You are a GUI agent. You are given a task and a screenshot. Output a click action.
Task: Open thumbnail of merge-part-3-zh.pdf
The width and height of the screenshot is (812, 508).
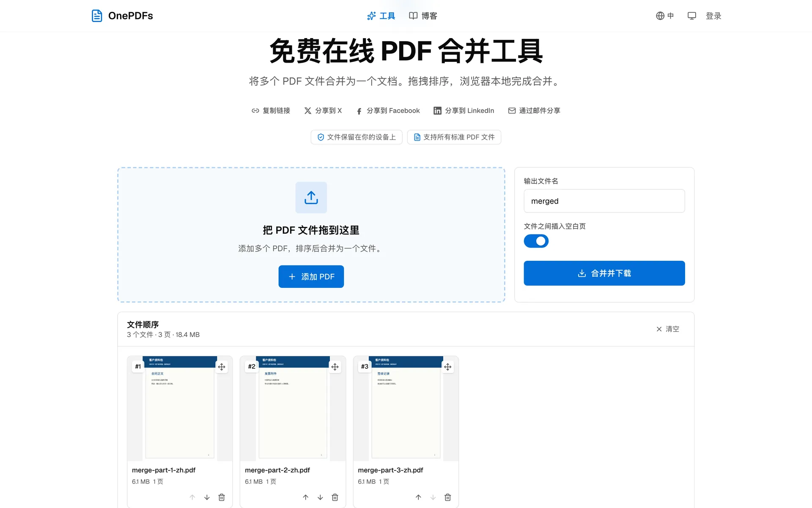point(406,409)
